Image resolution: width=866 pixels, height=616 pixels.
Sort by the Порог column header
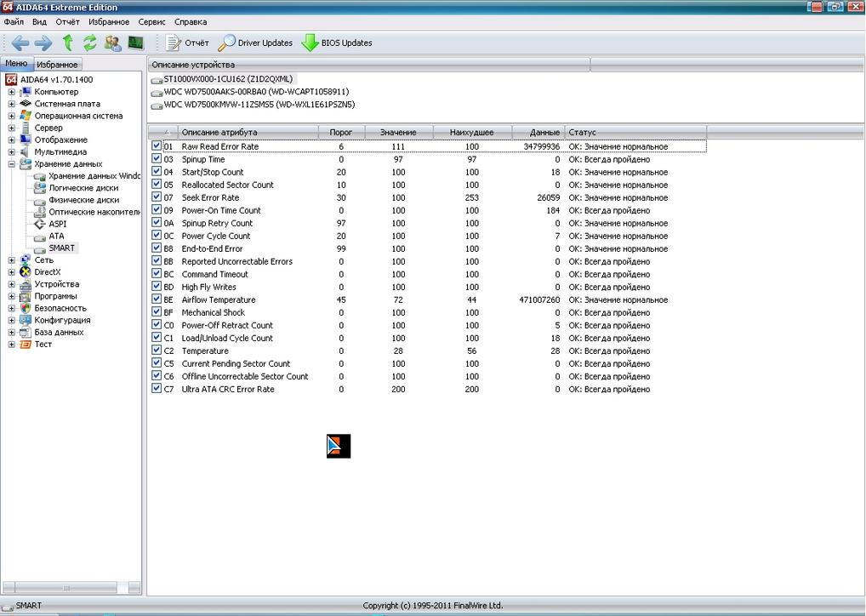tap(341, 133)
